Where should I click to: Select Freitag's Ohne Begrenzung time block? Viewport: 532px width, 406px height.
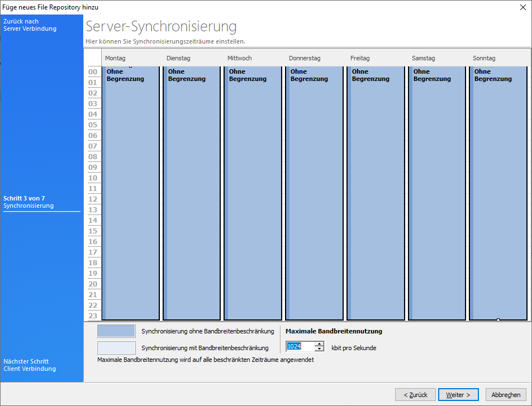[376, 193]
